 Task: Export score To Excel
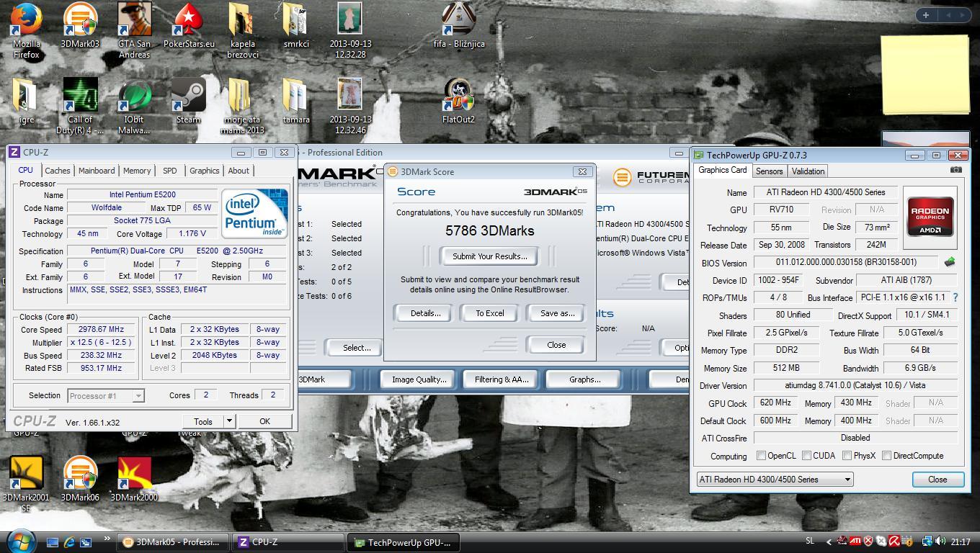pos(489,313)
